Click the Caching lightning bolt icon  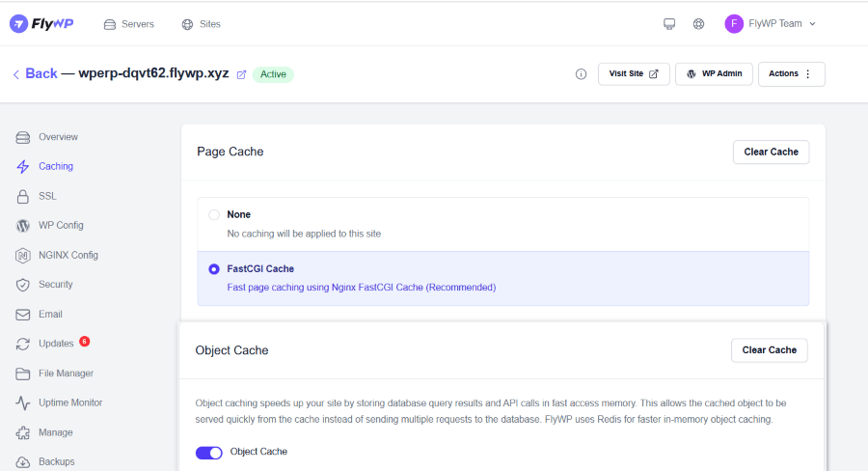(x=23, y=167)
